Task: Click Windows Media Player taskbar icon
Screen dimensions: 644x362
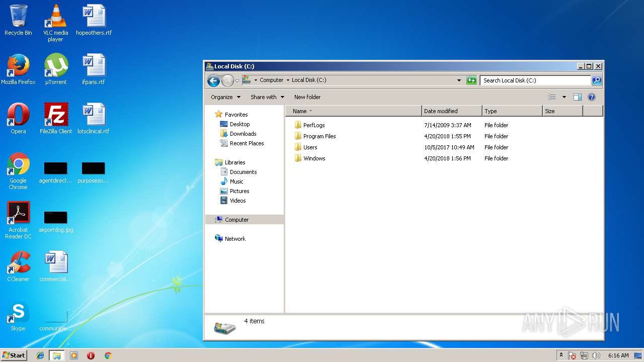Action: pos(74,355)
